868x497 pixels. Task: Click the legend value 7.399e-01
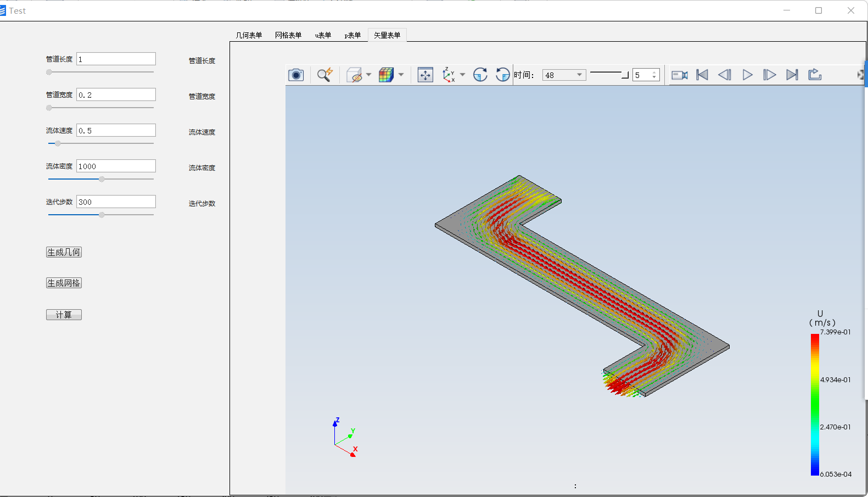[835, 332]
